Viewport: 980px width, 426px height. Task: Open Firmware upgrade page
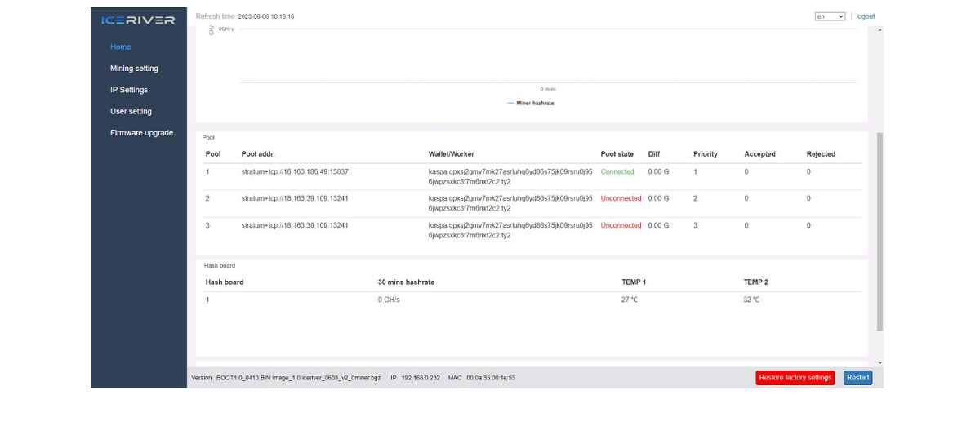coord(141,133)
